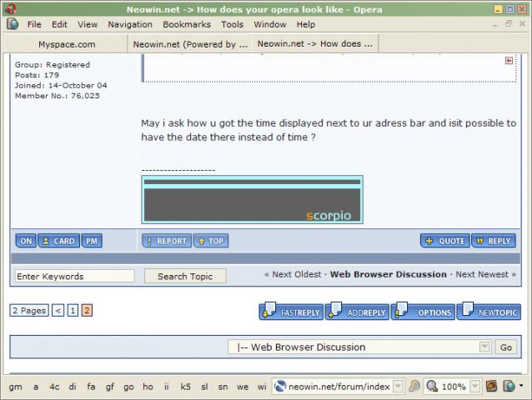The image size is (532, 400).
Task: Click the REPORT post button
Action: [x=165, y=241]
